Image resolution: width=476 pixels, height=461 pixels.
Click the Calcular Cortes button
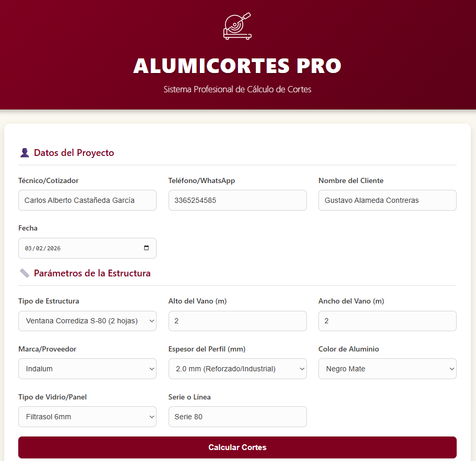(237, 447)
